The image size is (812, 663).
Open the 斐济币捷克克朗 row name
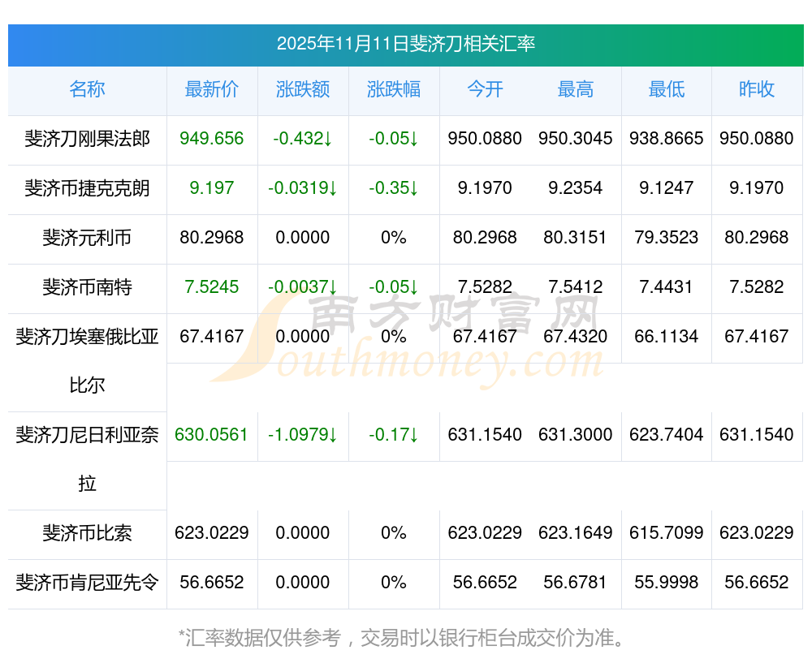87,188
